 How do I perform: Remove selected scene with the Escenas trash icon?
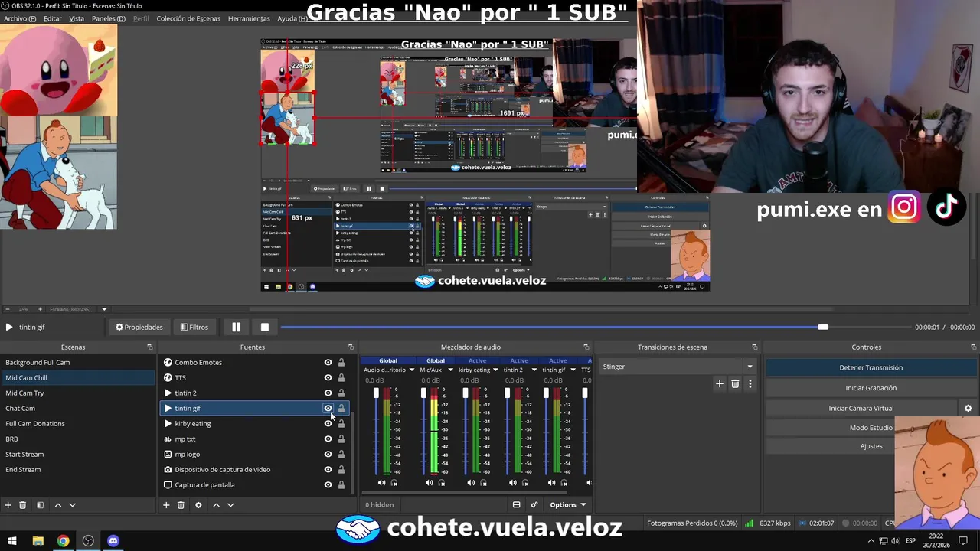pos(23,505)
